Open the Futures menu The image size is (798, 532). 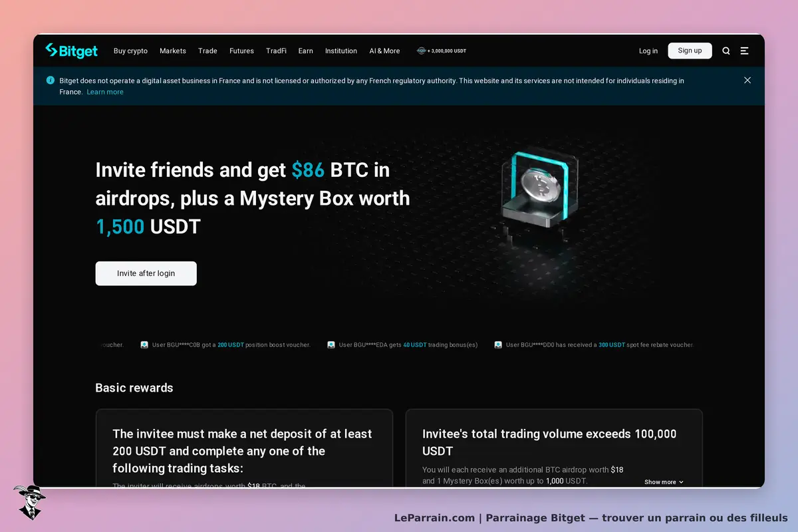pos(241,51)
